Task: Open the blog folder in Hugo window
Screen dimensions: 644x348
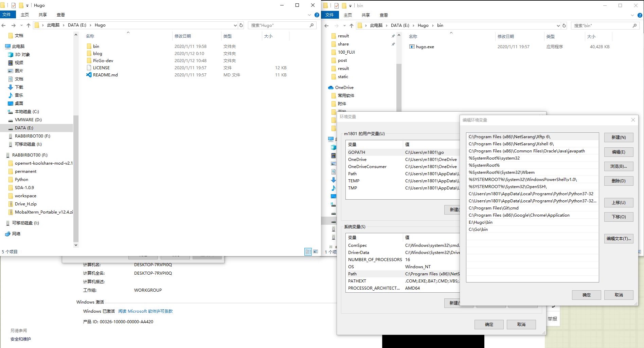Action: click(97, 53)
